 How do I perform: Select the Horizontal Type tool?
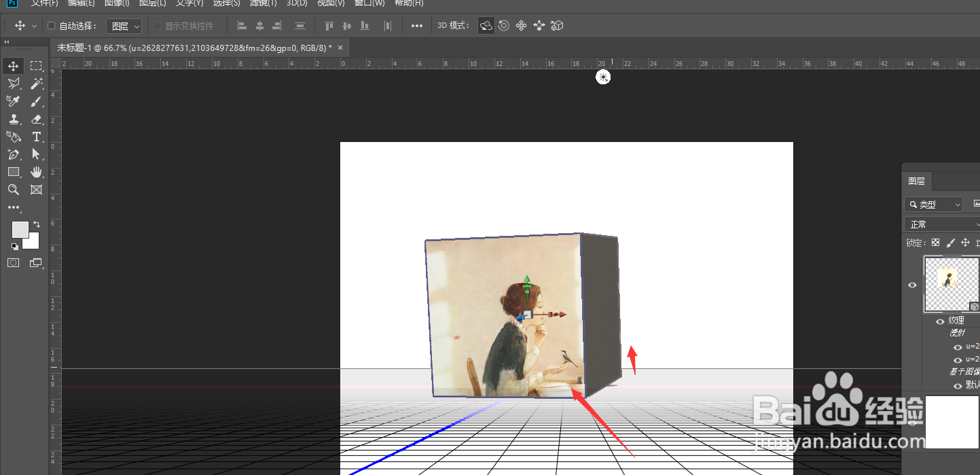pos(36,137)
